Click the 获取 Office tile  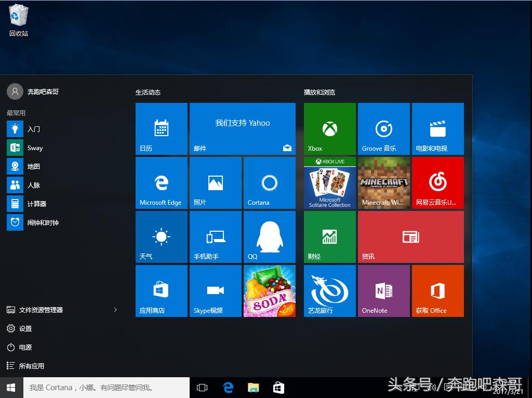[437, 290]
